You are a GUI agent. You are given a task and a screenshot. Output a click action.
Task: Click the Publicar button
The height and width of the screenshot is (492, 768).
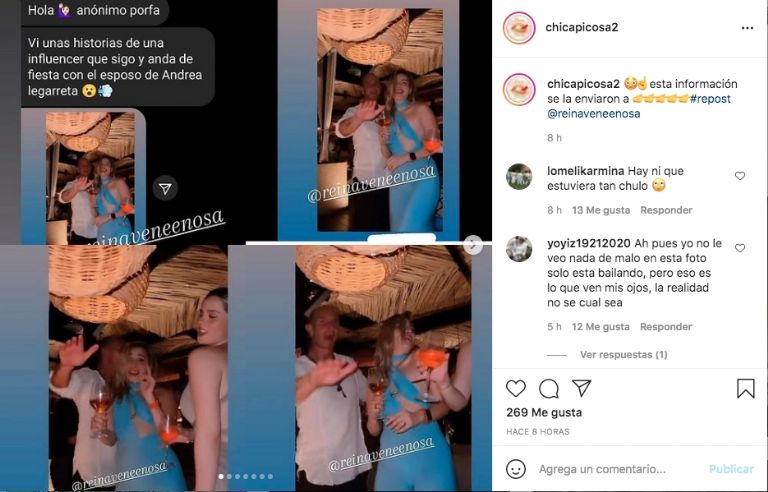pos(731,469)
